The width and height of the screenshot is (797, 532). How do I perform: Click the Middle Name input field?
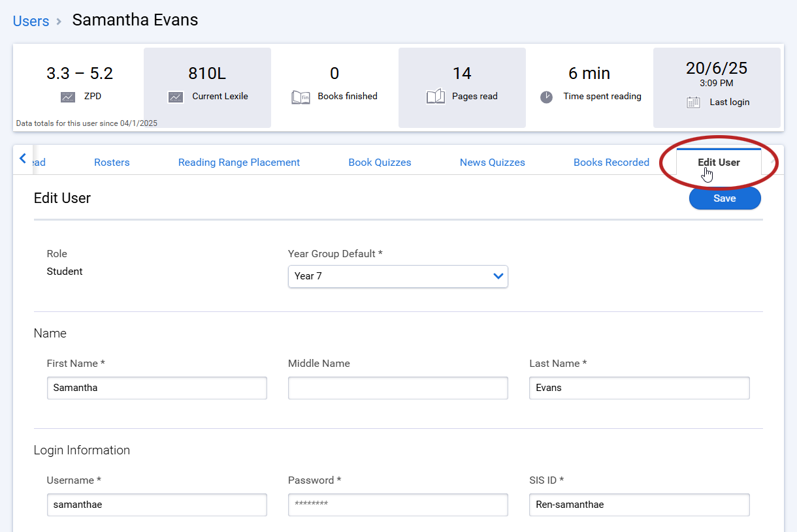click(x=398, y=388)
